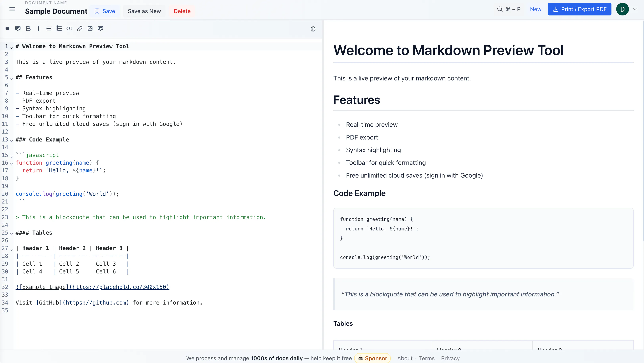Click the table of contents list icon

7,29
